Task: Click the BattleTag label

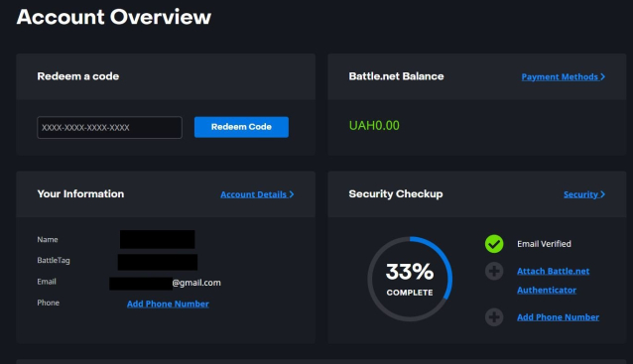Action: [54, 261]
